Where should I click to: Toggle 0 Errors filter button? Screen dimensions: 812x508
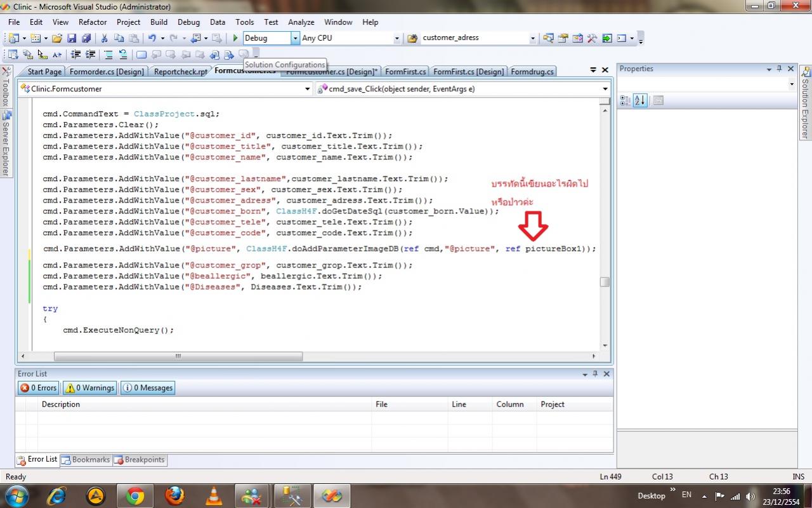tap(38, 388)
